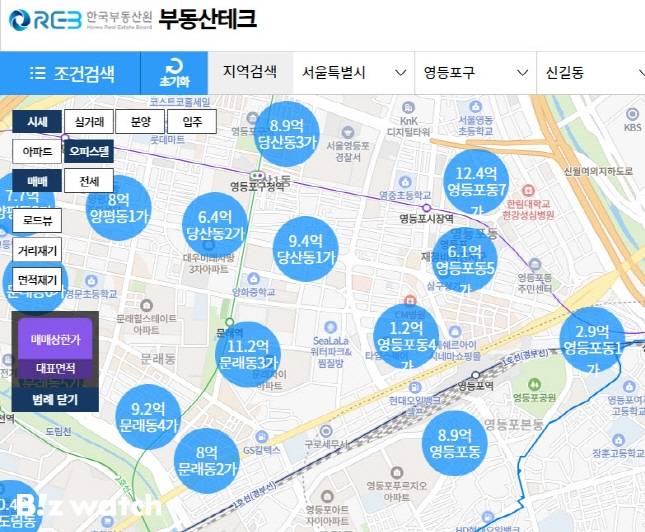
Task: Click the 영등포동 주민센터 icon
Action: pyautogui.click(x=535, y=264)
